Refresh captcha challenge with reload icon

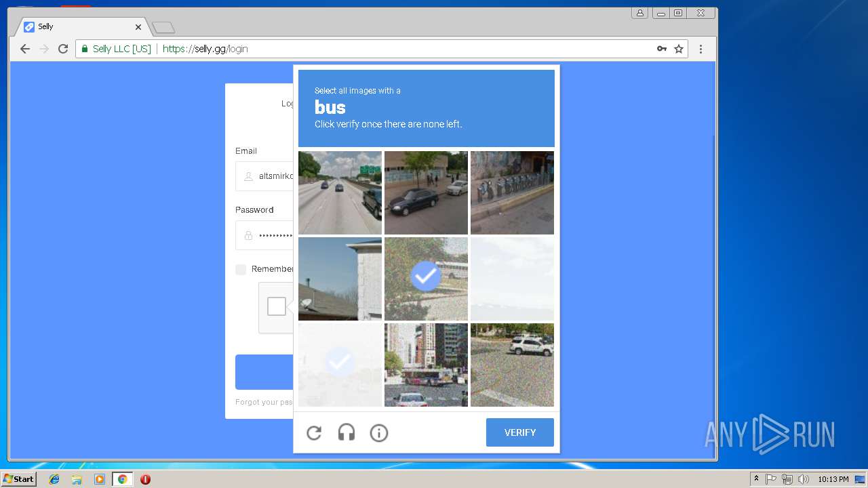click(x=314, y=432)
